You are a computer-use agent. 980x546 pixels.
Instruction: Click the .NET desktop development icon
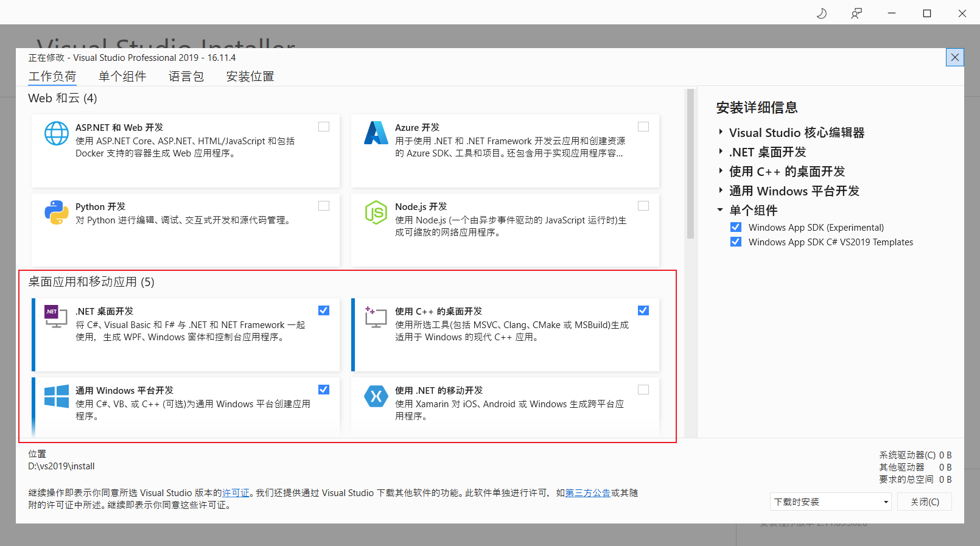56,317
